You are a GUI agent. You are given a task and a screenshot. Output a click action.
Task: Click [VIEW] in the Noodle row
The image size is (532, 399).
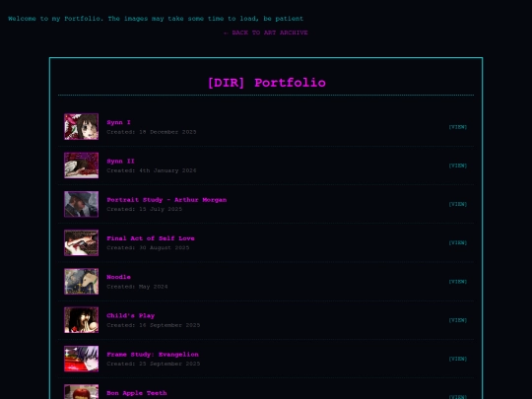click(x=458, y=282)
